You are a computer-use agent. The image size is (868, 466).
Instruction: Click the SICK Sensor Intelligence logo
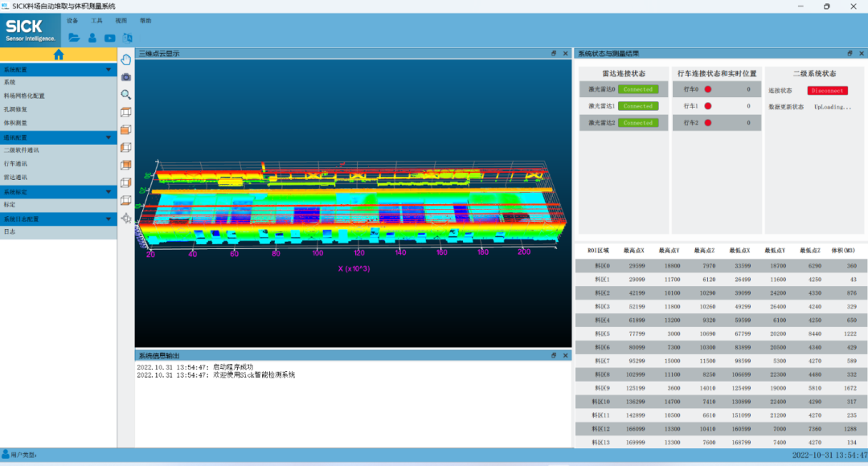click(31, 31)
